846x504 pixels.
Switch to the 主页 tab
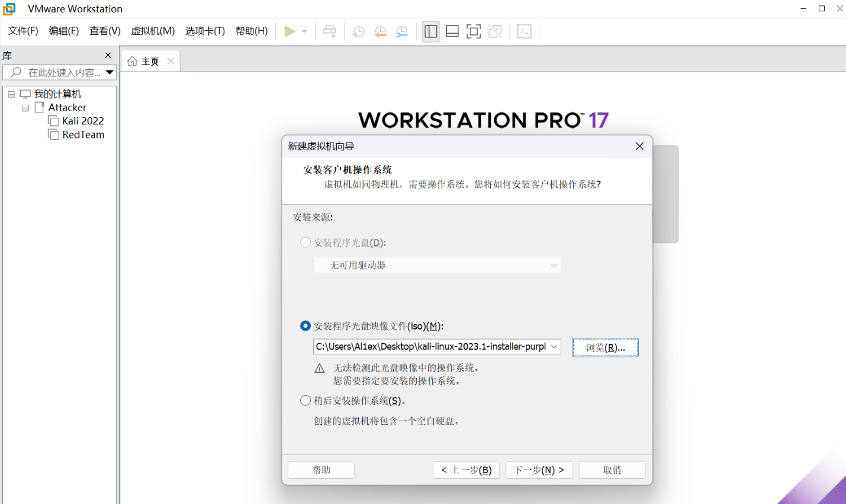pyautogui.click(x=150, y=62)
